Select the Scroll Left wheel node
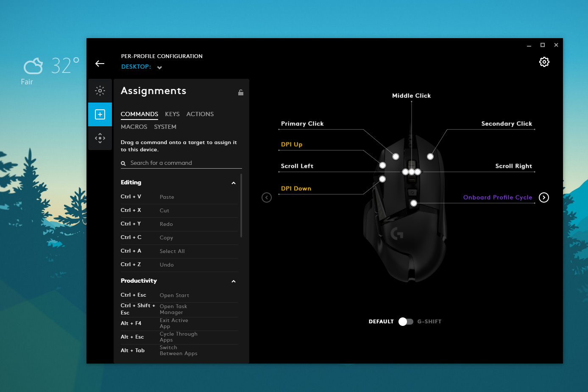 [x=405, y=172]
